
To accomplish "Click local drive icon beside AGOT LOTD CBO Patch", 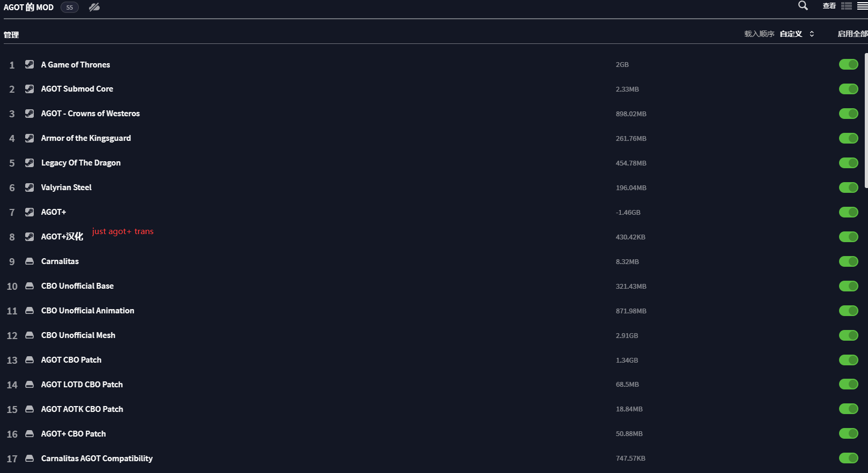I will pos(29,385).
